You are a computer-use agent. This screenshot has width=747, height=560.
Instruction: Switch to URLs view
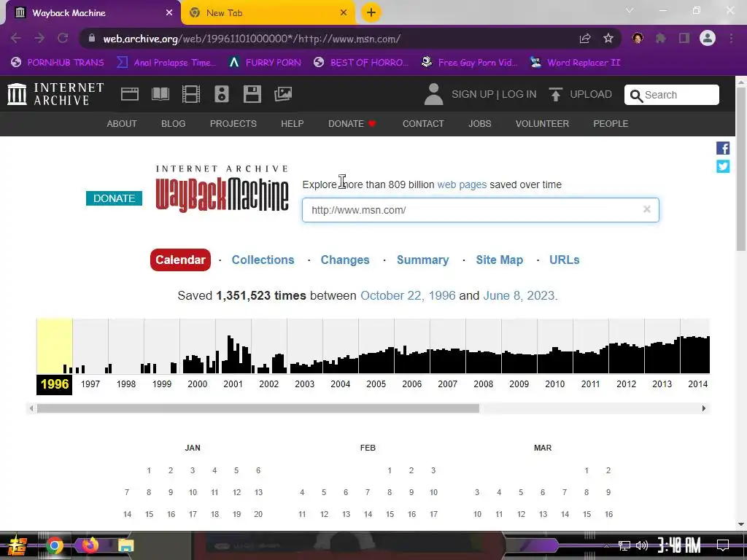pos(564,260)
